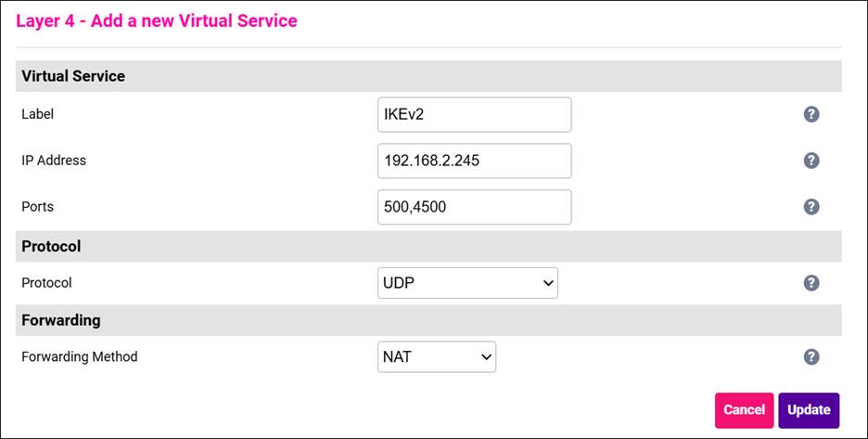View help for the Protocol dropdown
The image size is (868, 439).
pos(811,283)
